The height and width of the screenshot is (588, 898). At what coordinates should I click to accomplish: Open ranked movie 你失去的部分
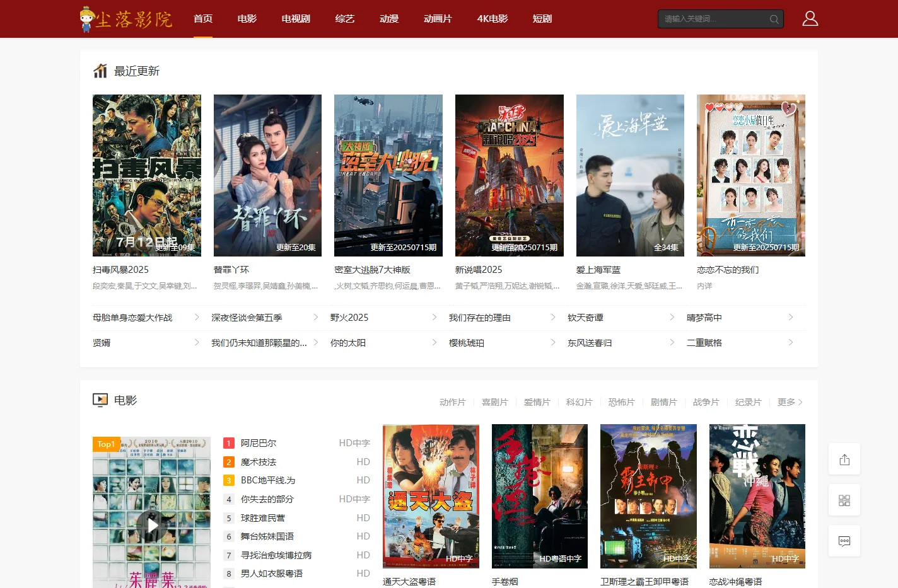[267, 499]
